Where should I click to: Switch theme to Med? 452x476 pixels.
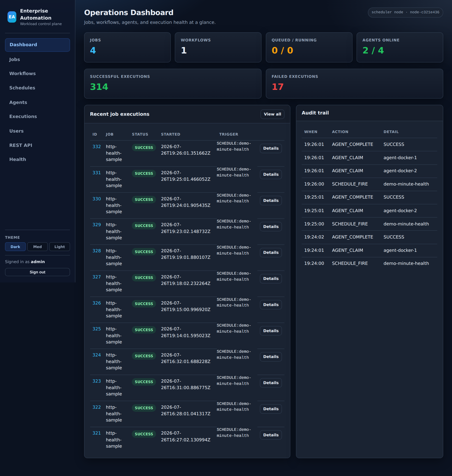click(37, 247)
